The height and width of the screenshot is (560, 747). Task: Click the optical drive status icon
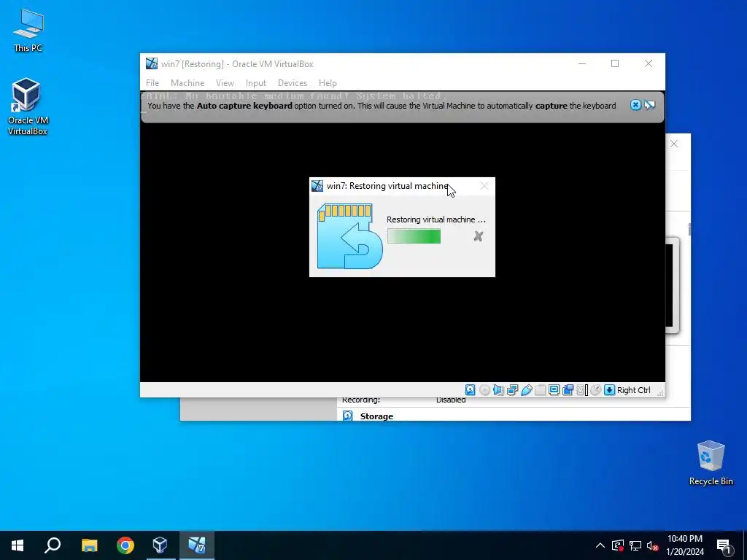click(484, 390)
